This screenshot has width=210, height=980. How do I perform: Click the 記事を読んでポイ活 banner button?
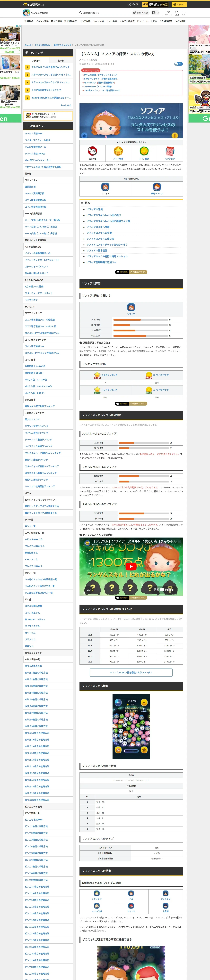coord(155,5)
